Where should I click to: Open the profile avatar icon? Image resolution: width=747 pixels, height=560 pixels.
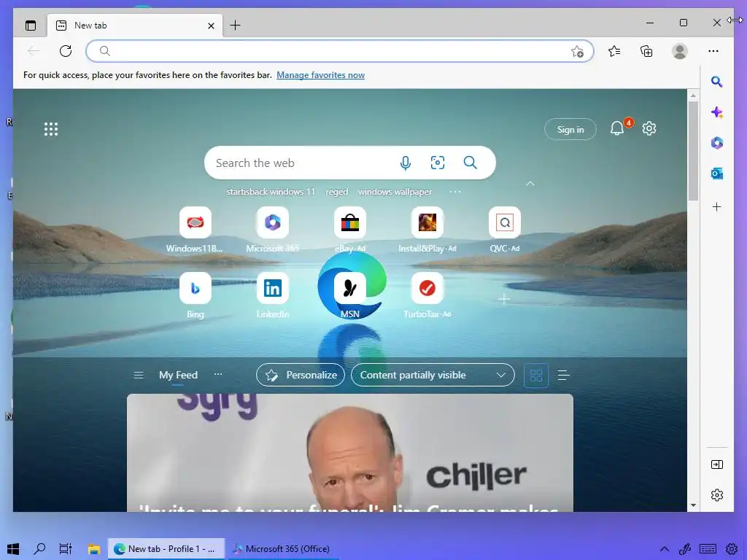[680, 51]
